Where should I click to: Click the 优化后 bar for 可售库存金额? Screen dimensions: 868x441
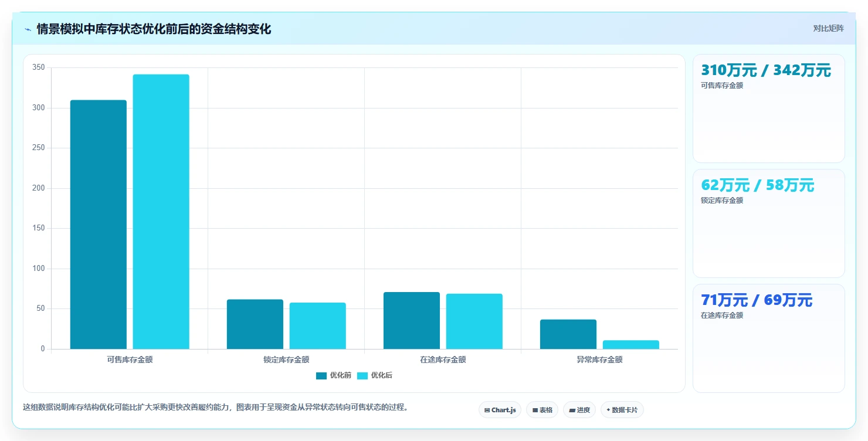161,212
